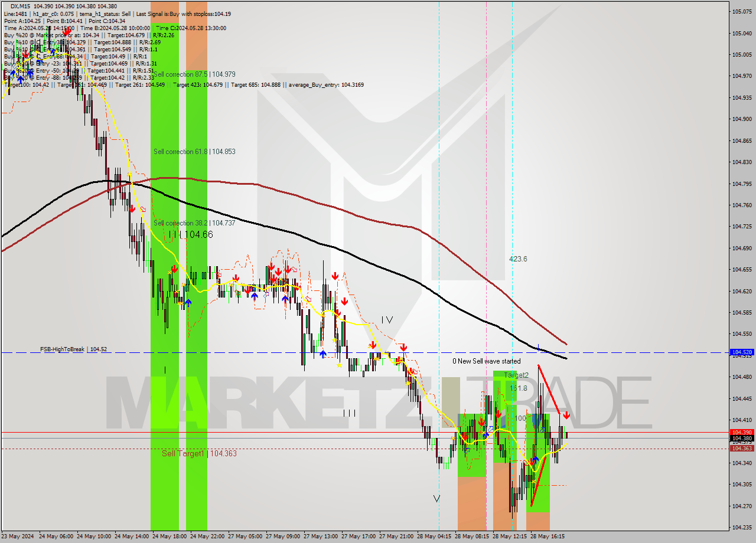Click '28 May 16:15' on time axis
This screenshot has height=543, width=756.
point(548,537)
